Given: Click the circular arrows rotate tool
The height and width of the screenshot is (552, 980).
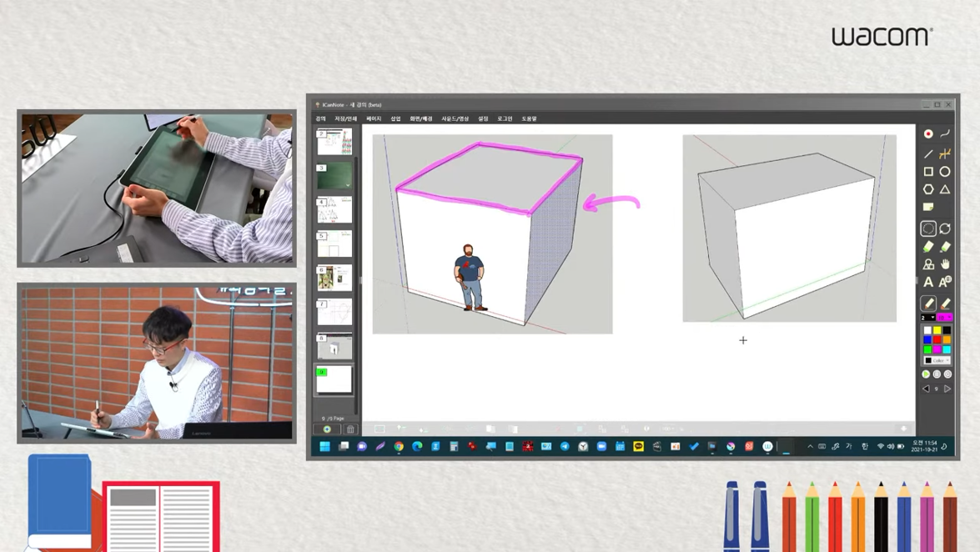Looking at the screenshot, I should tap(945, 228).
